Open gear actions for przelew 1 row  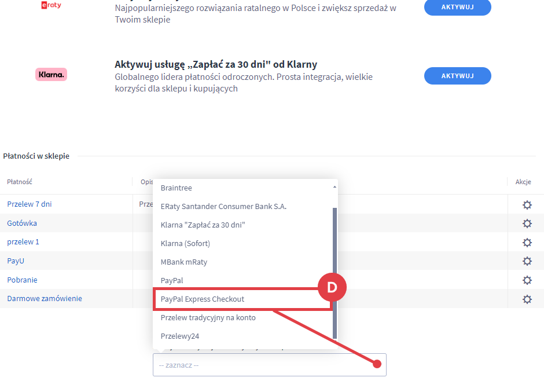(527, 243)
